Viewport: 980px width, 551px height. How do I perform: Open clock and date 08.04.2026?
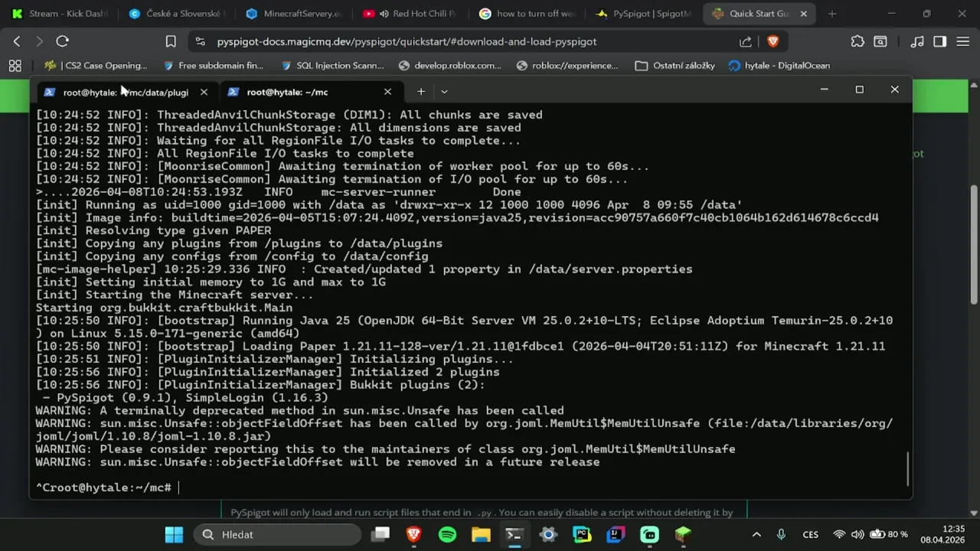click(x=942, y=534)
